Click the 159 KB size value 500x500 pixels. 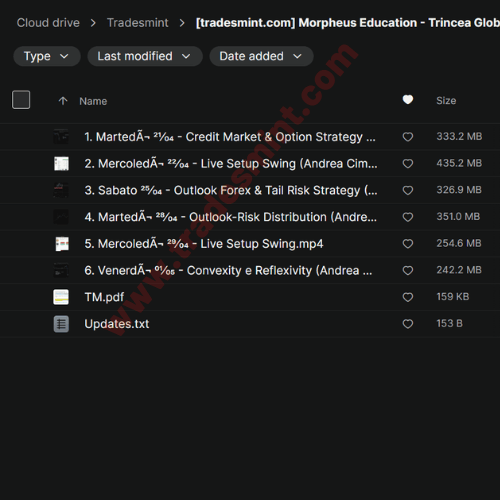[x=453, y=296]
